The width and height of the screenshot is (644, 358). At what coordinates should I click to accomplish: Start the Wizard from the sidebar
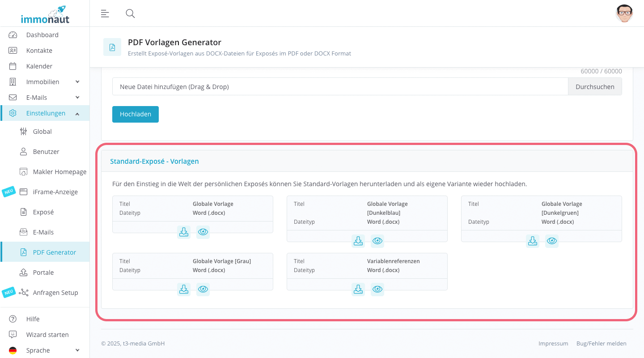[45, 335]
